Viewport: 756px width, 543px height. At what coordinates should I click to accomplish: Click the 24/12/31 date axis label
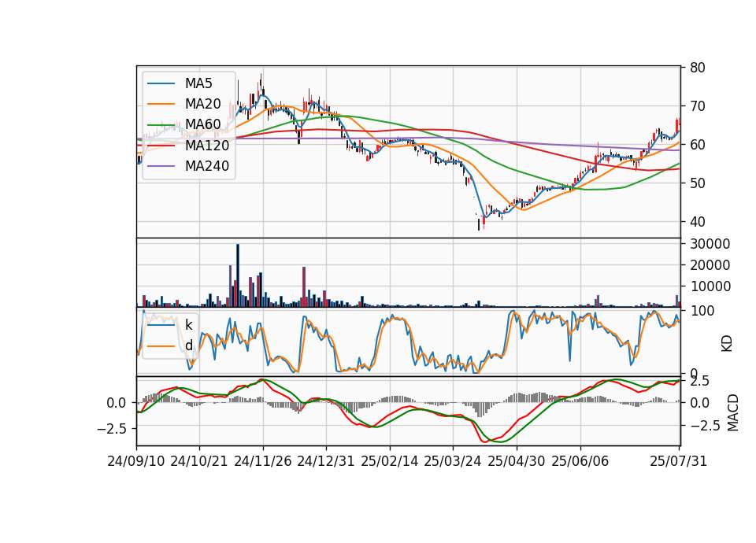(326, 461)
